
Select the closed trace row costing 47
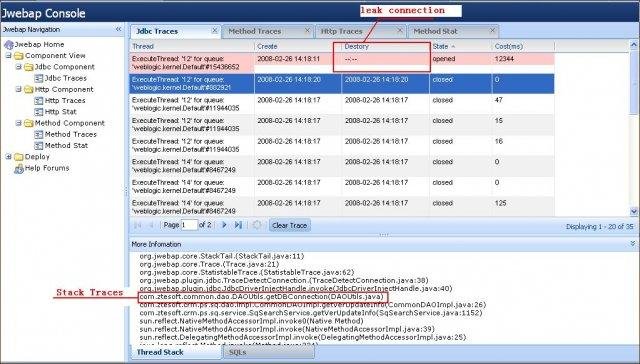coord(342,104)
